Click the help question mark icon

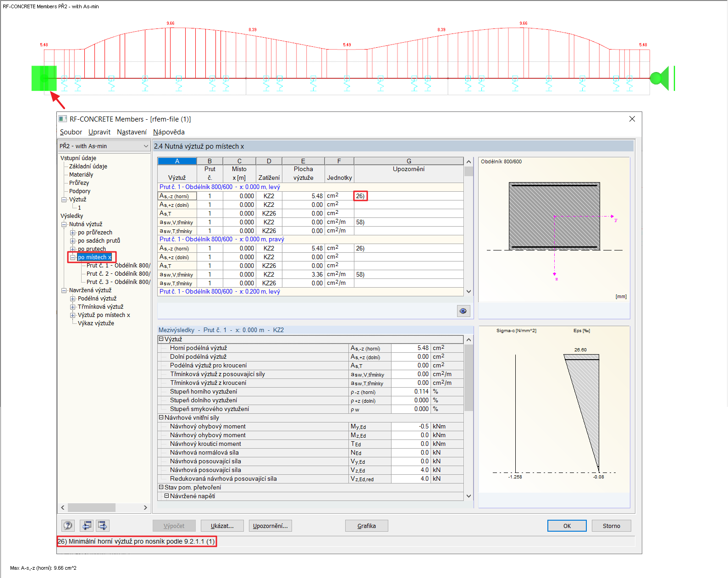point(68,526)
